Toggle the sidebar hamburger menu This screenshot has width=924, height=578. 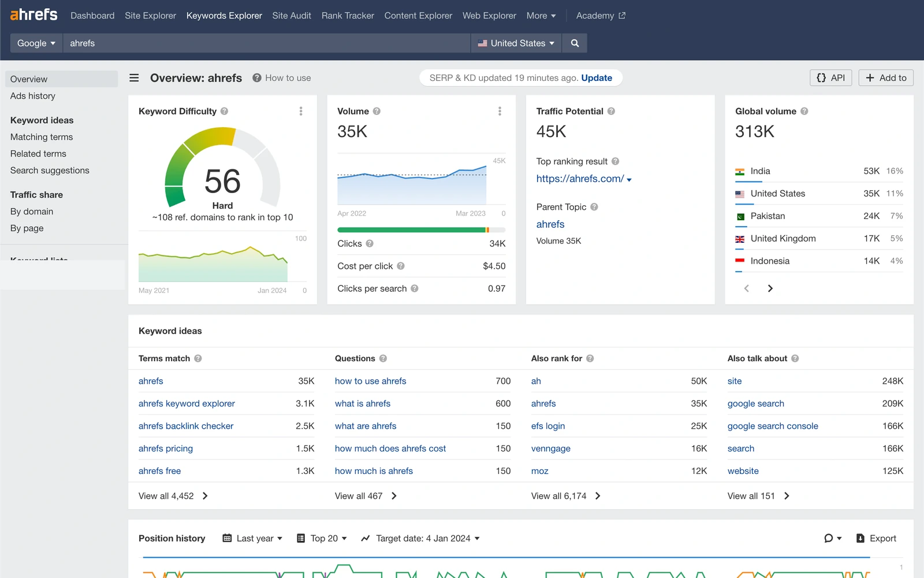(134, 78)
